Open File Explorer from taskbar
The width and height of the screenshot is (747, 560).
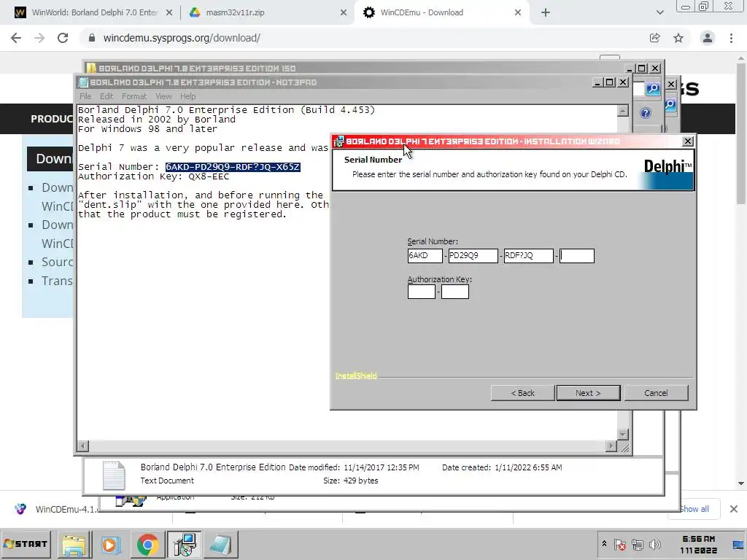pos(74,544)
